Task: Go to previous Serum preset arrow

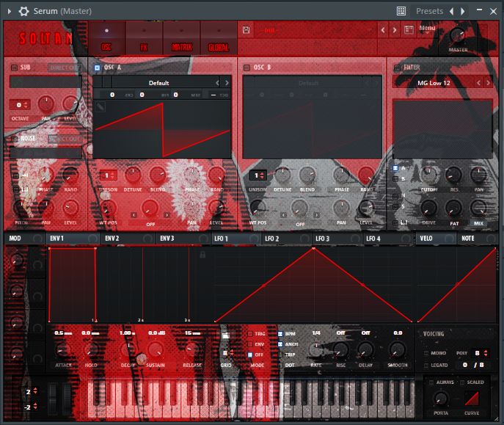Action: (383, 30)
